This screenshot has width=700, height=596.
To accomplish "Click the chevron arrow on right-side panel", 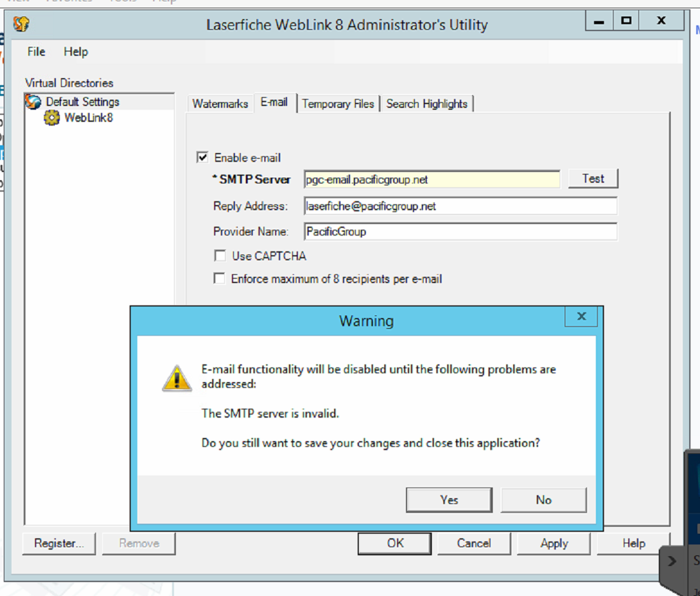I will 672,560.
